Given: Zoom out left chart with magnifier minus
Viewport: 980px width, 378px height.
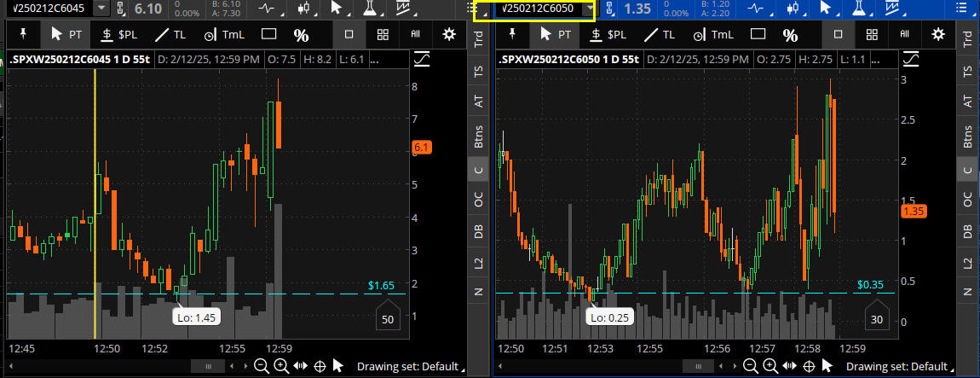Looking at the screenshot, I should [x=262, y=367].
